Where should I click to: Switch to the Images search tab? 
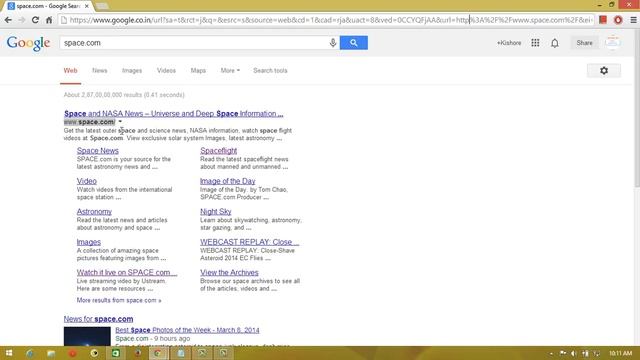tap(132, 71)
